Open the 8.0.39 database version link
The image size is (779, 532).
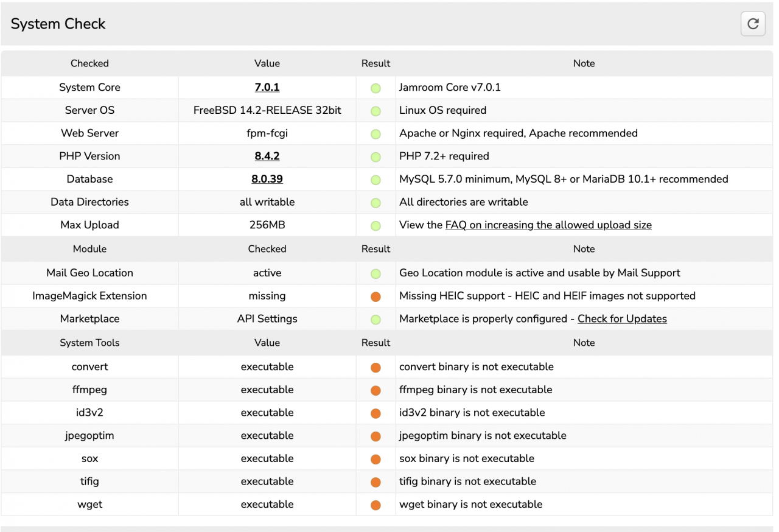coord(267,179)
